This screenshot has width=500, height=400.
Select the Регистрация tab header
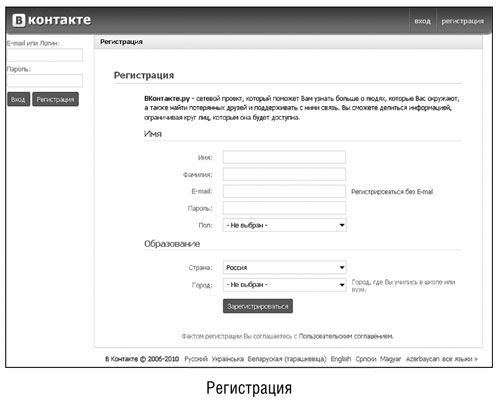click(121, 42)
